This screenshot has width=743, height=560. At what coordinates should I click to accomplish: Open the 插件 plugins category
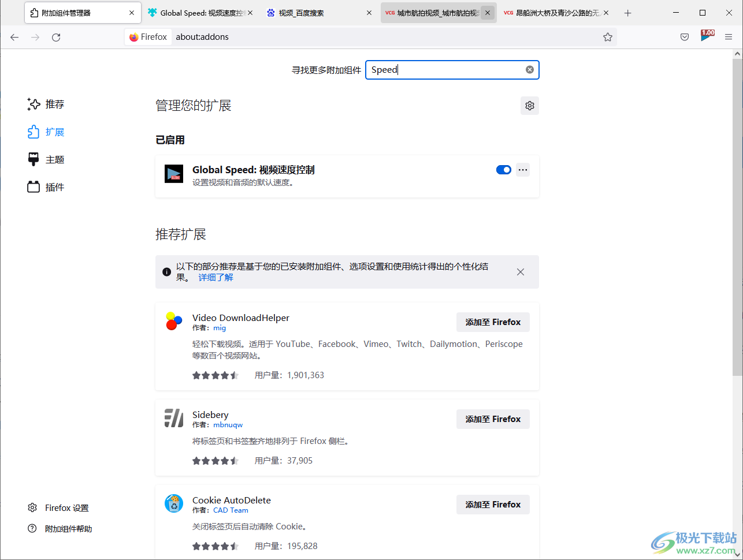pos(46,188)
